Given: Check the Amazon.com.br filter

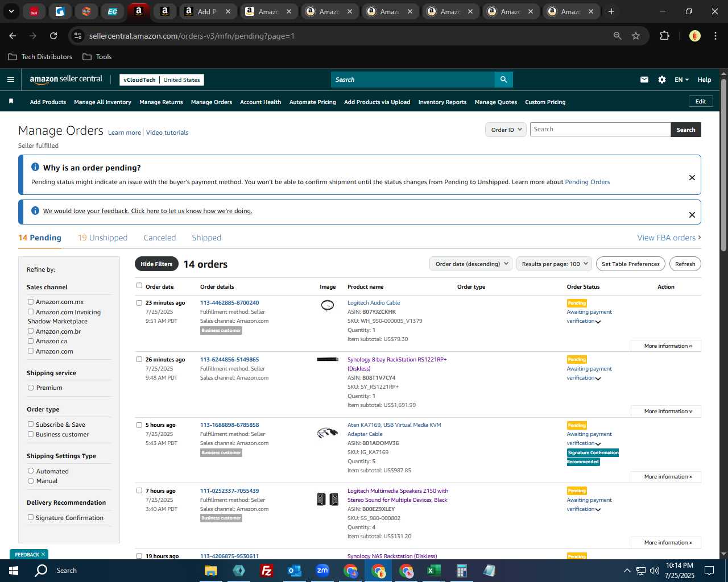Looking at the screenshot, I should [x=31, y=331].
